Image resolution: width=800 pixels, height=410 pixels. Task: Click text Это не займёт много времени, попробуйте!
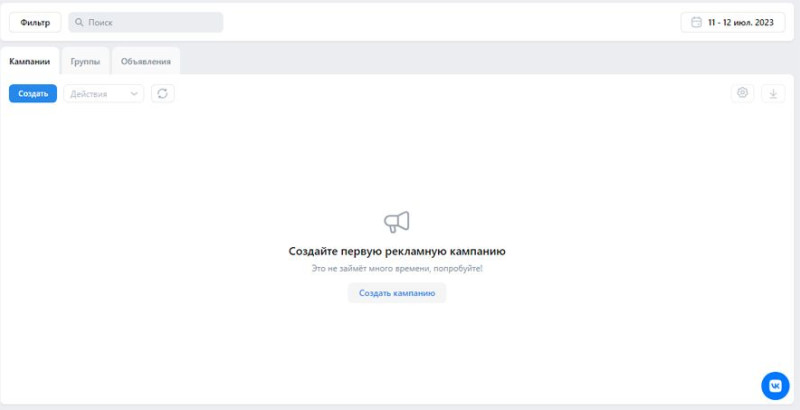click(x=397, y=268)
